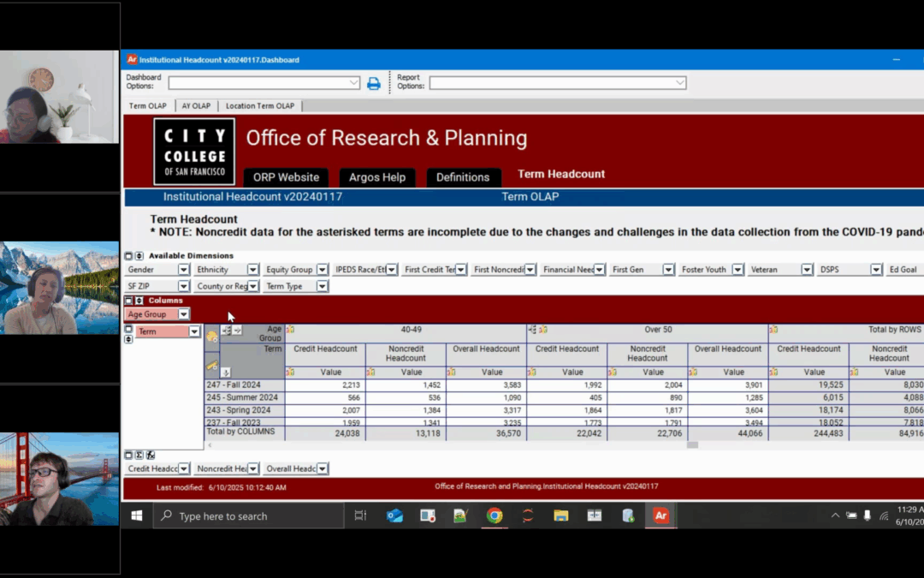Viewport: 924px width, 578px height.
Task: Toggle the up-down arrows under the Term box
Action: click(x=128, y=340)
